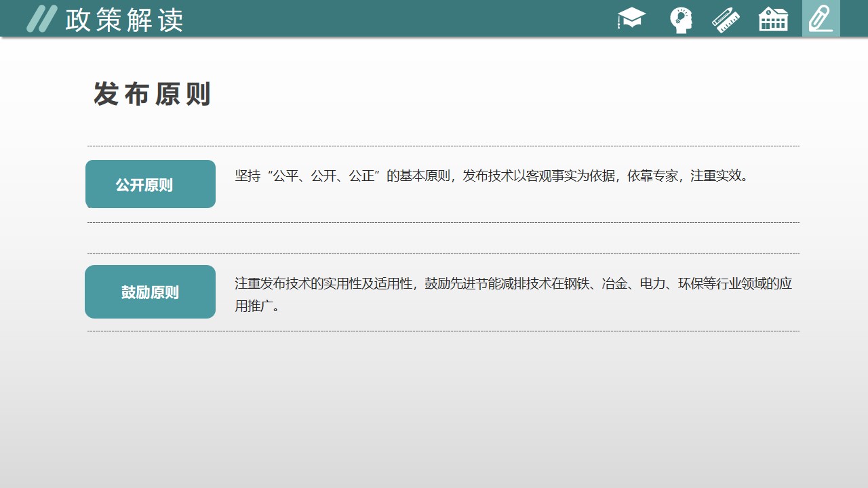Viewport: 868px width, 488px height.
Task: Select the head with lightbulb icon
Action: pos(680,20)
